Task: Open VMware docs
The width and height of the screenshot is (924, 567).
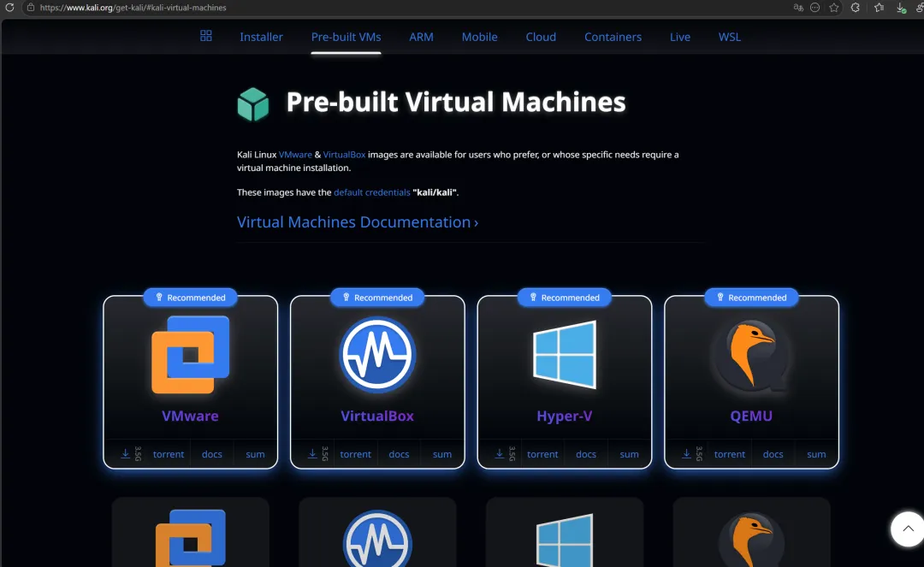Action: [x=212, y=454]
